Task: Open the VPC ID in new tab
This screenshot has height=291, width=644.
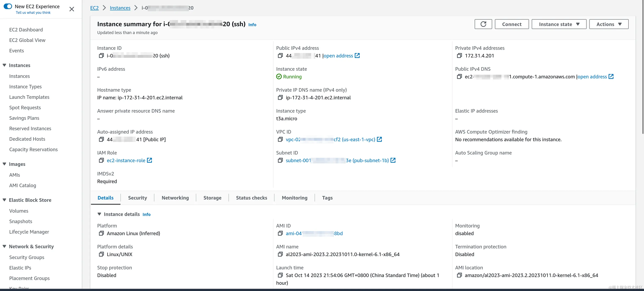Action: pyautogui.click(x=379, y=139)
